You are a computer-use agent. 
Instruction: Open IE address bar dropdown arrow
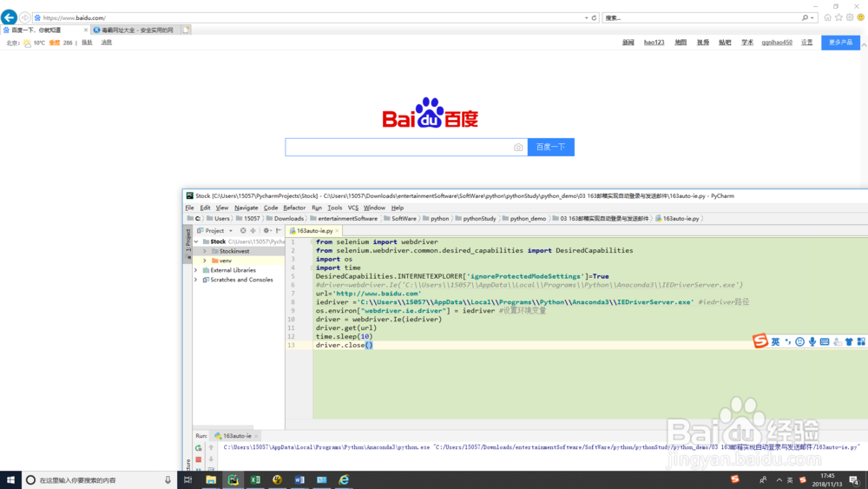586,17
